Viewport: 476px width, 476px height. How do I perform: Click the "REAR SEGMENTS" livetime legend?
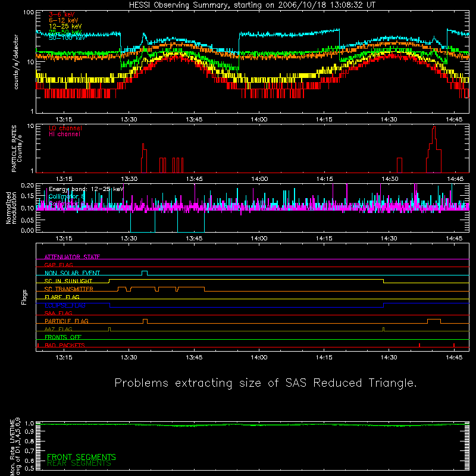(79, 464)
